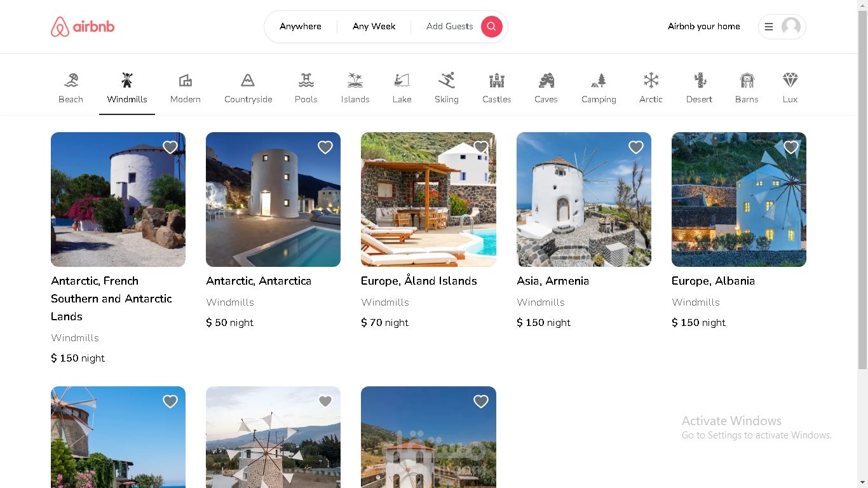Click the scrollbar down arrow
This screenshot has height=488, width=868.
pyautogui.click(x=862, y=483)
